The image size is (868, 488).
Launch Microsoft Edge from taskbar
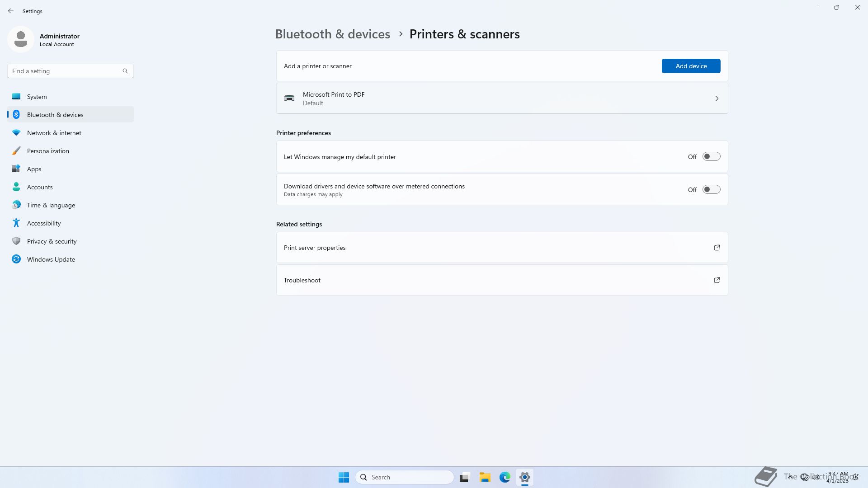(505, 477)
